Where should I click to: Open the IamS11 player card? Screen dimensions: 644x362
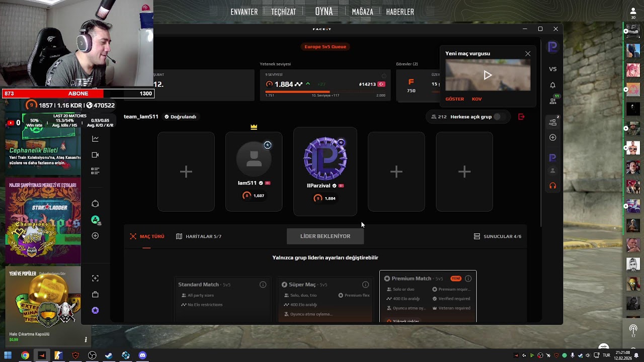click(x=254, y=172)
